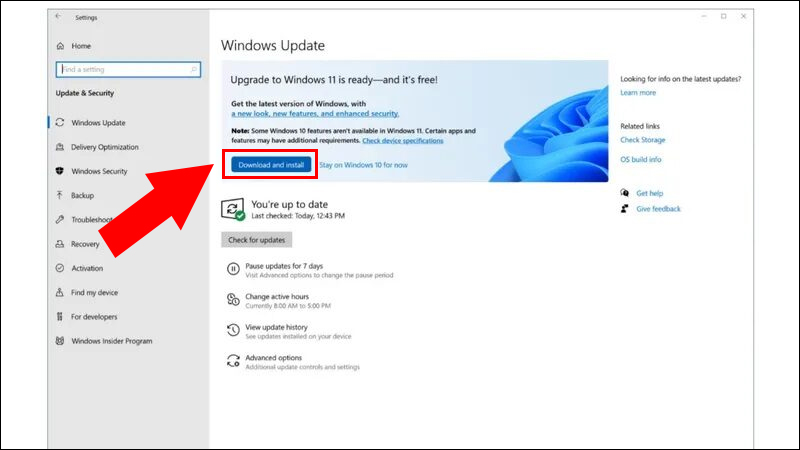This screenshot has height=450, width=800.
Task: Click the Recovery icon in sidebar
Action: 60,244
